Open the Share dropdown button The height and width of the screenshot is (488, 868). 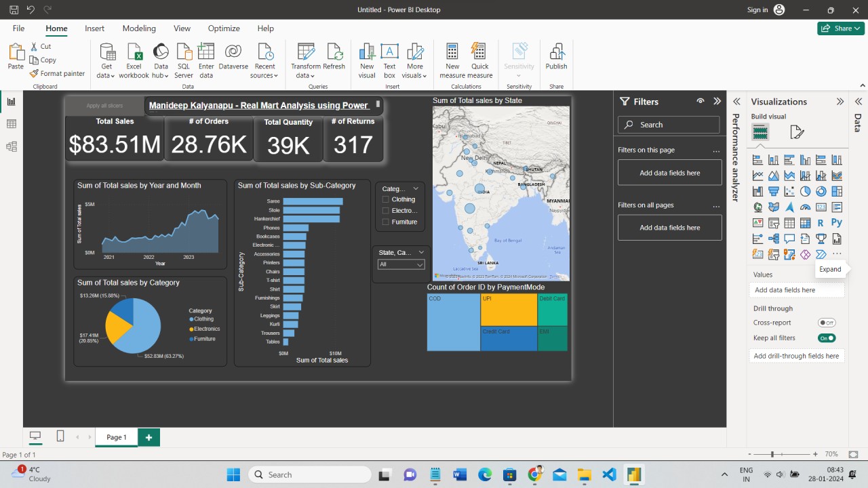coord(841,28)
